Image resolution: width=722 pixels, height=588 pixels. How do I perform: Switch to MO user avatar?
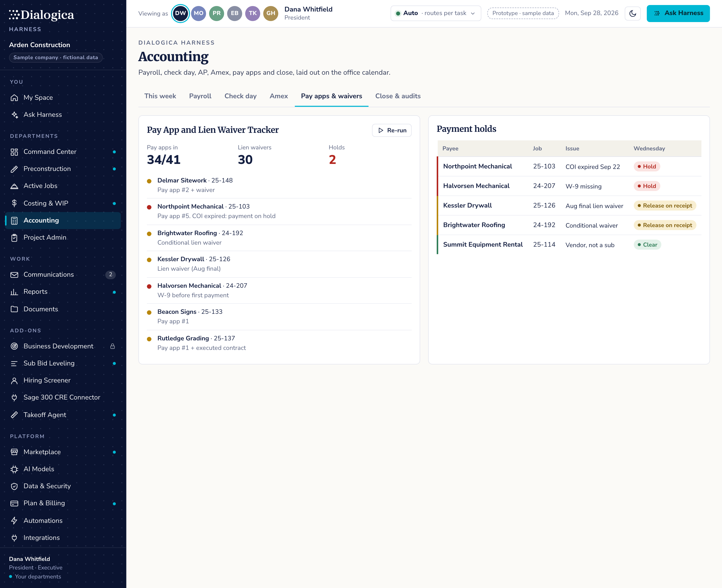coord(199,14)
